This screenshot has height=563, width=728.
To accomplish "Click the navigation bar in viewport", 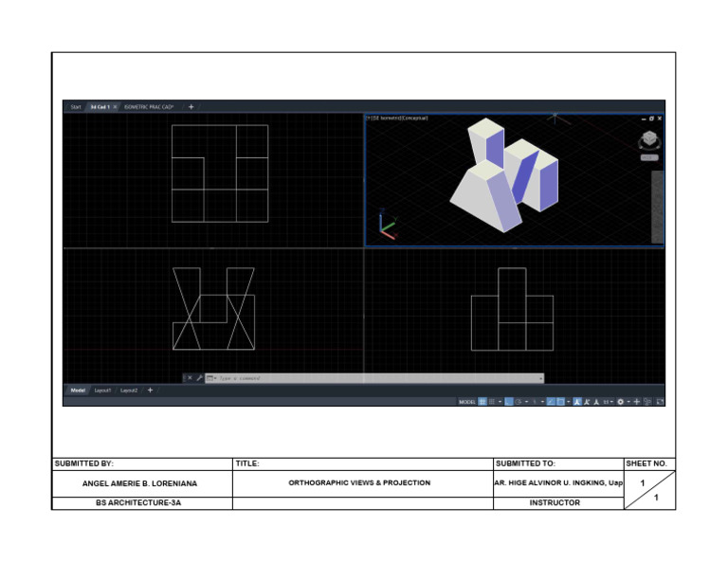I will click(657, 207).
